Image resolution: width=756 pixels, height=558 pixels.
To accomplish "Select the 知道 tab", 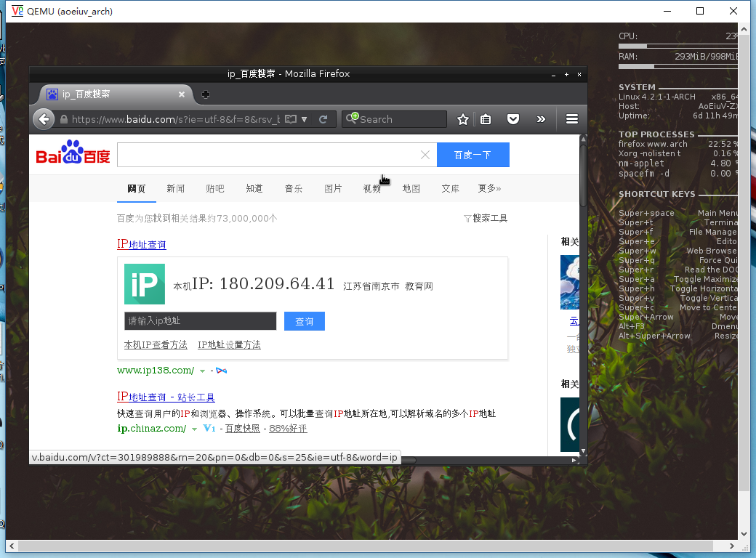I will point(254,188).
